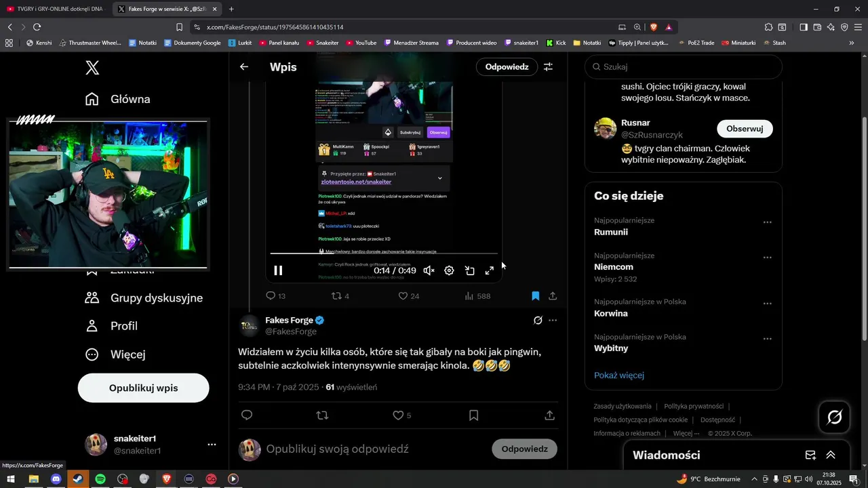Open a new browser tab

pyautogui.click(x=231, y=9)
